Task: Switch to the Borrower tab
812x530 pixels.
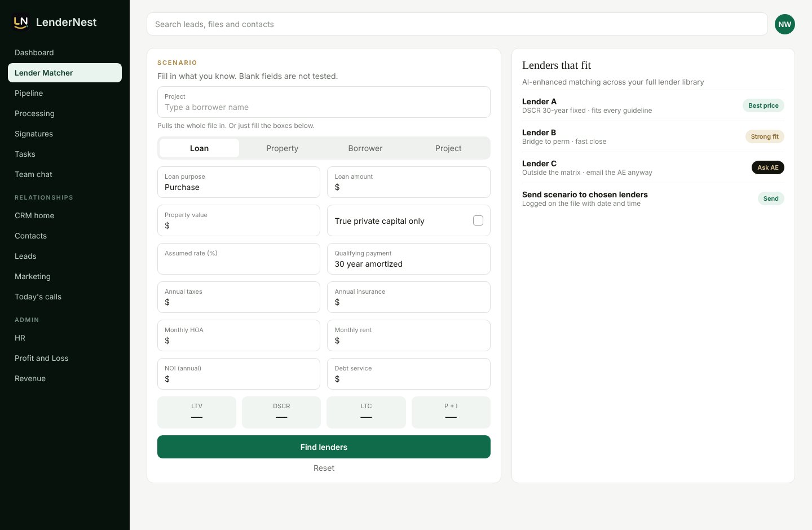Action: coord(365,148)
